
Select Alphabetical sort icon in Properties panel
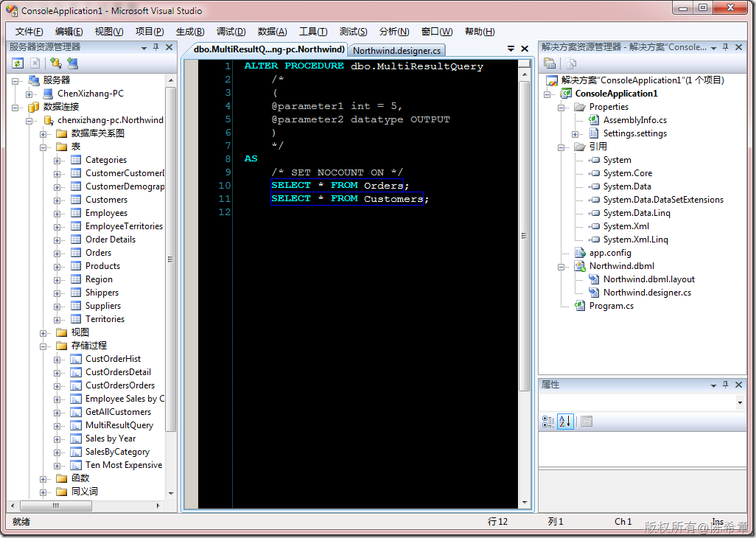[565, 422]
